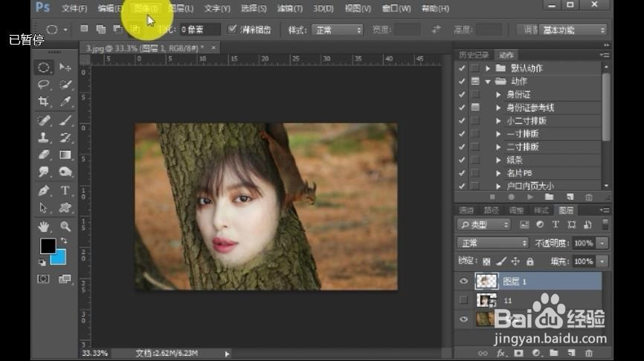Open 基本功能 workspace dropdown
The width and height of the screenshot is (644, 361).
pyautogui.click(x=573, y=30)
